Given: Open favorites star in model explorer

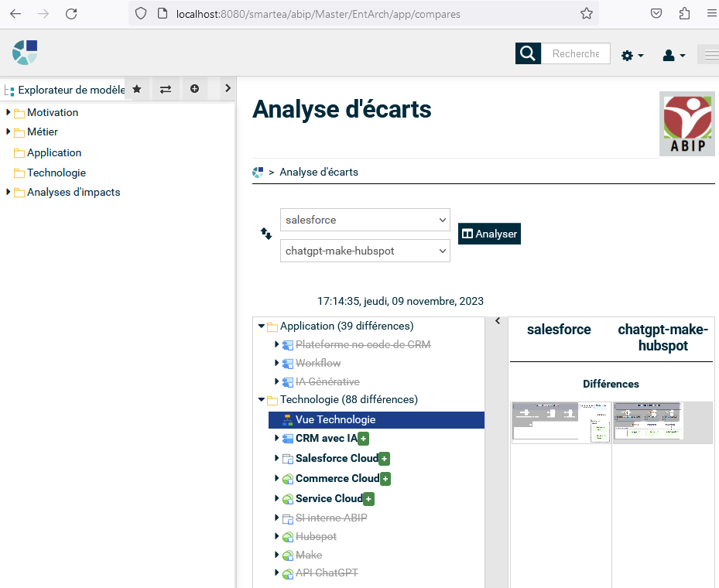Looking at the screenshot, I should (137, 89).
